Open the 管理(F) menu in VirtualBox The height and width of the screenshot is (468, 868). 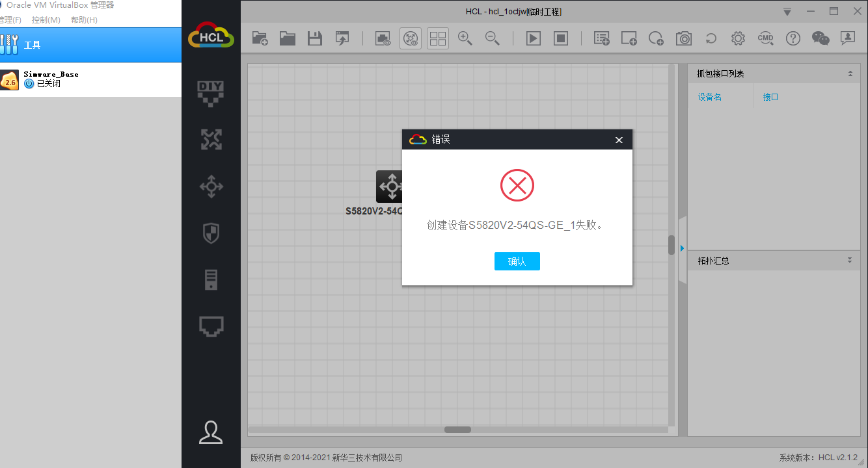point(10,20)
